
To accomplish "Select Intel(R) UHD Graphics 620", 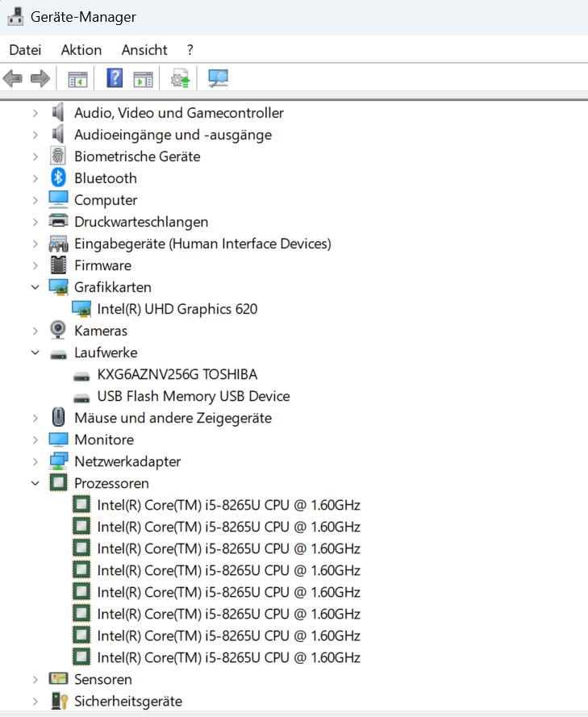I will click(177, 309).
